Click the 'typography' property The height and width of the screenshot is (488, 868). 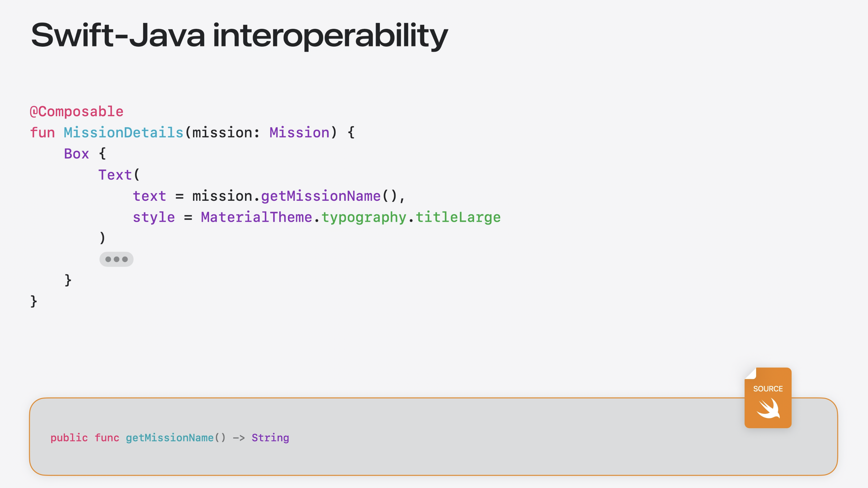pos(364,218)
